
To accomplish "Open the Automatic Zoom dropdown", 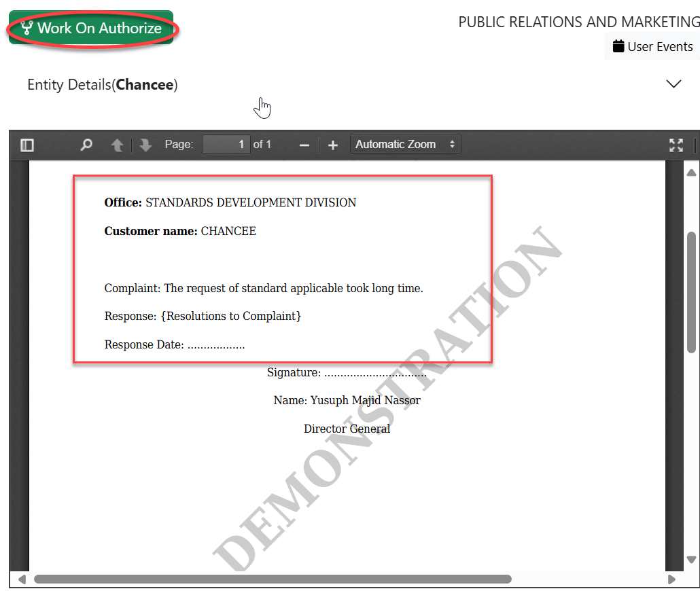I will click(x=405, y=144).
